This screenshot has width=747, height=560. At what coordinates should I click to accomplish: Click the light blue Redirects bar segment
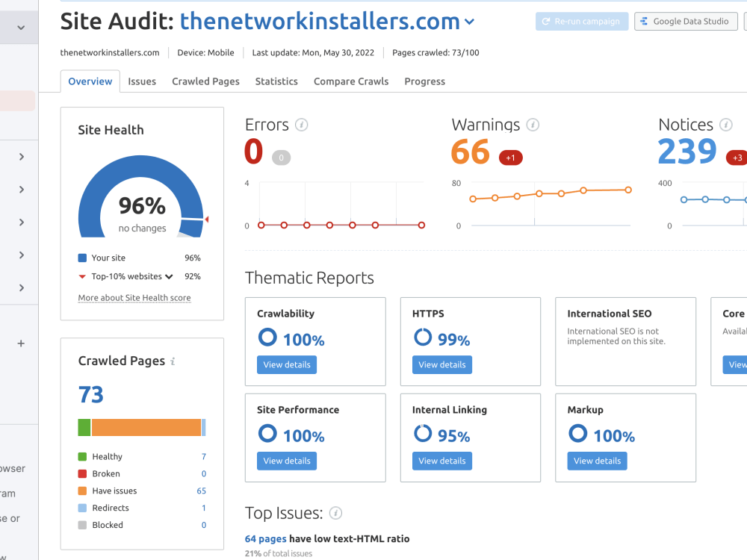tap(204, 428)
